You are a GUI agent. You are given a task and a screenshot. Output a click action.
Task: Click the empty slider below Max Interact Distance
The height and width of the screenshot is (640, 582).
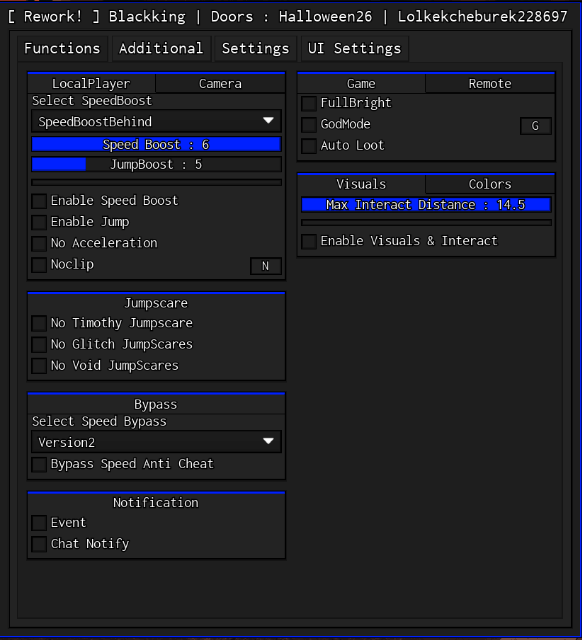(427, 222)
